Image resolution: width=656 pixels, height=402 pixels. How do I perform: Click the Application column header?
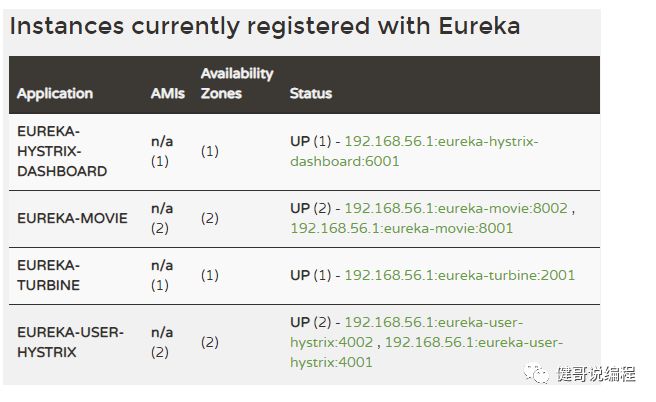pyautogui.click(x=55, y=93)
